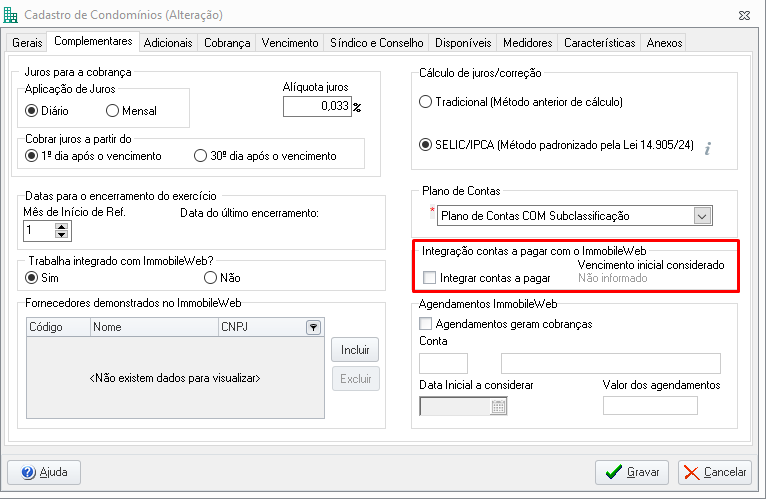This screenshot has height=500, width=766.
Task: Click the Alíquota juros input field
Action: (x=317, y=107)
